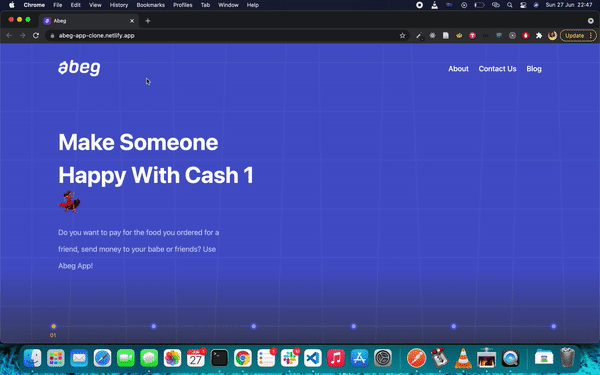Open Slack from the dock
This screenshot has width=600, height=375.
coord(289,359)
